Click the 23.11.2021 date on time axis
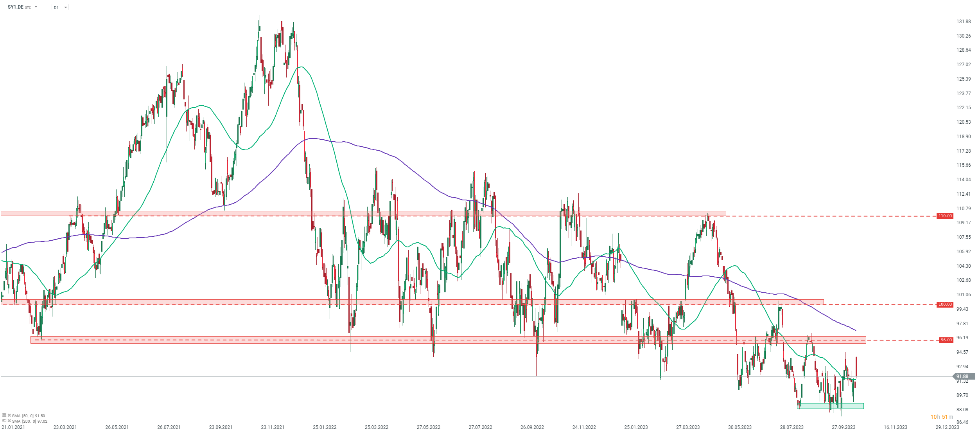 (x=273, y=427)
